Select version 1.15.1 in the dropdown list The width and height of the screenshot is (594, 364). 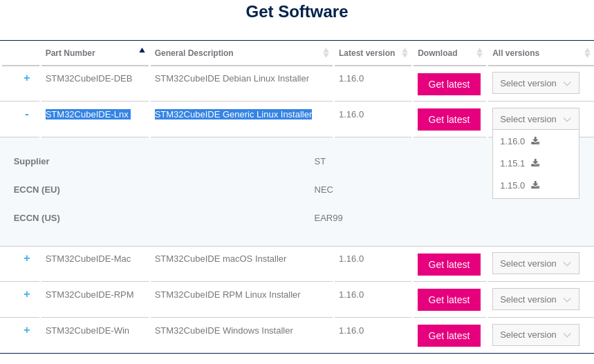click(x=512, y=164)
